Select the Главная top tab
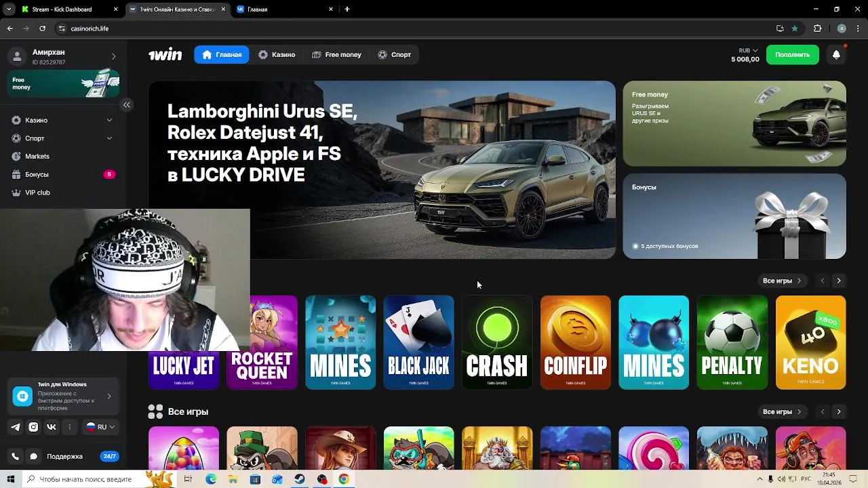This screenshot has width=868, height=488. (x=222, y=55)
